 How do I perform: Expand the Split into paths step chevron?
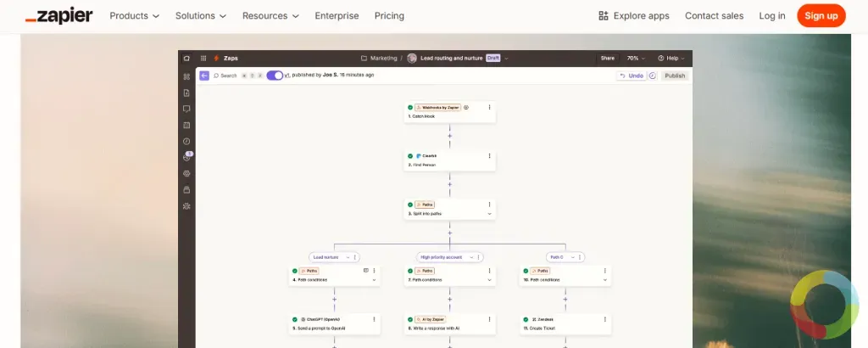489,214
